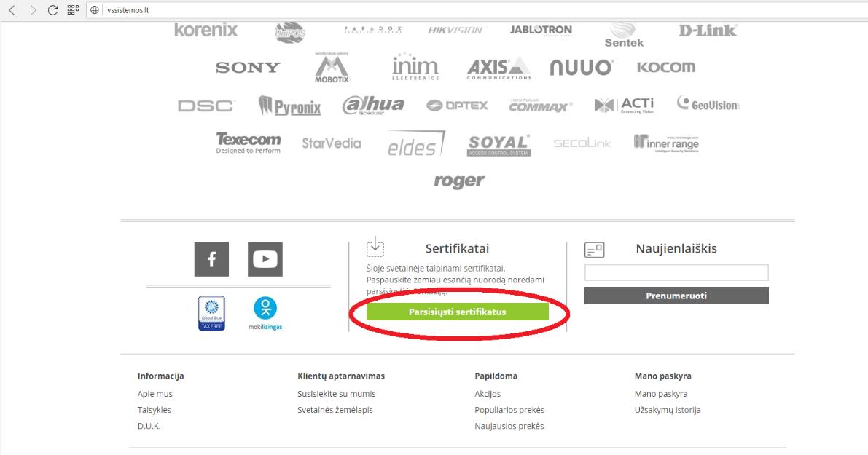868x455 pixels.
Task: Click the Informacija column heading
Action: pyautogui.click(x=160, y=376)
